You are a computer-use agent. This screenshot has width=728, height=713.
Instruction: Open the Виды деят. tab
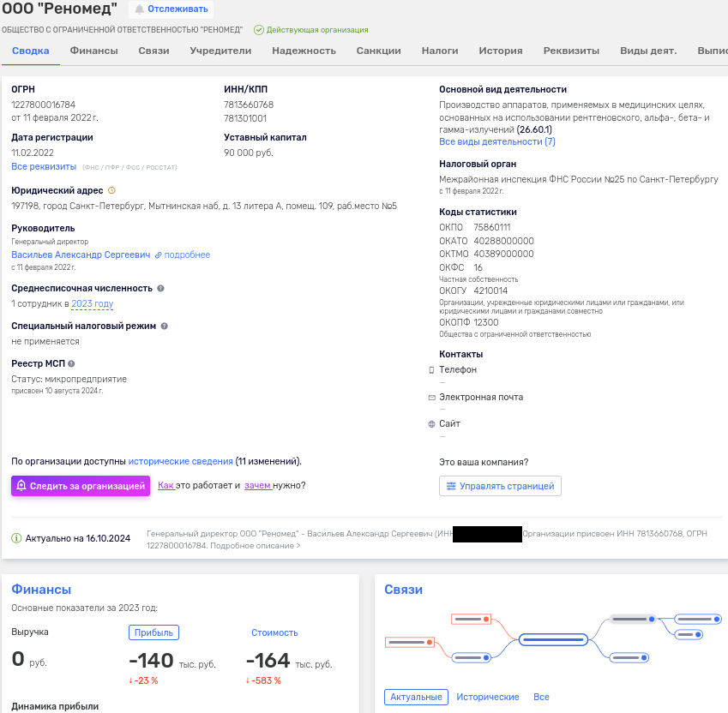[648, 51]
